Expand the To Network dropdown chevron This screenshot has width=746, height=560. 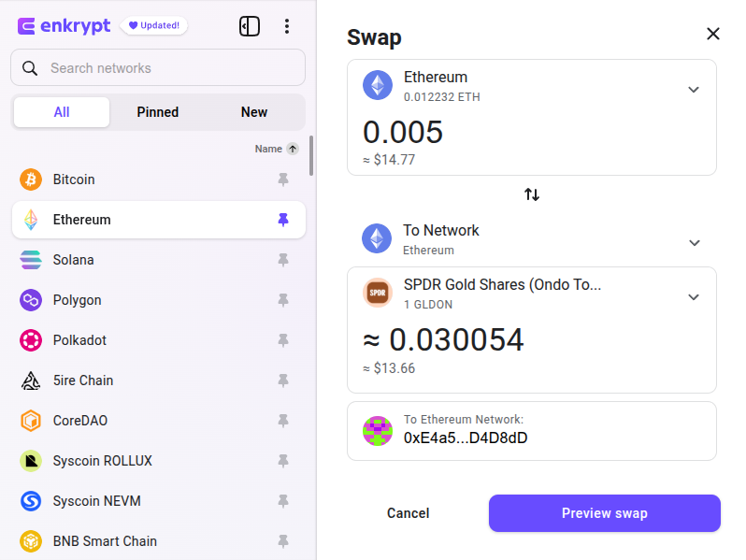pos(695,243)
